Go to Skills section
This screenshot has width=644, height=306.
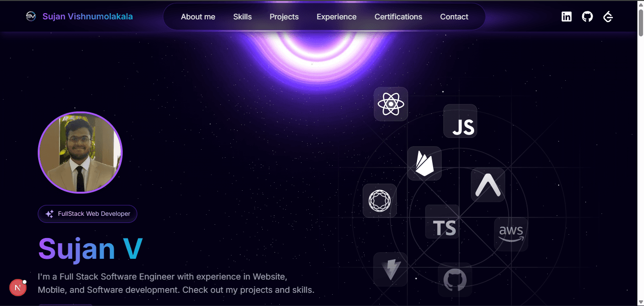(x=243, y=17)
